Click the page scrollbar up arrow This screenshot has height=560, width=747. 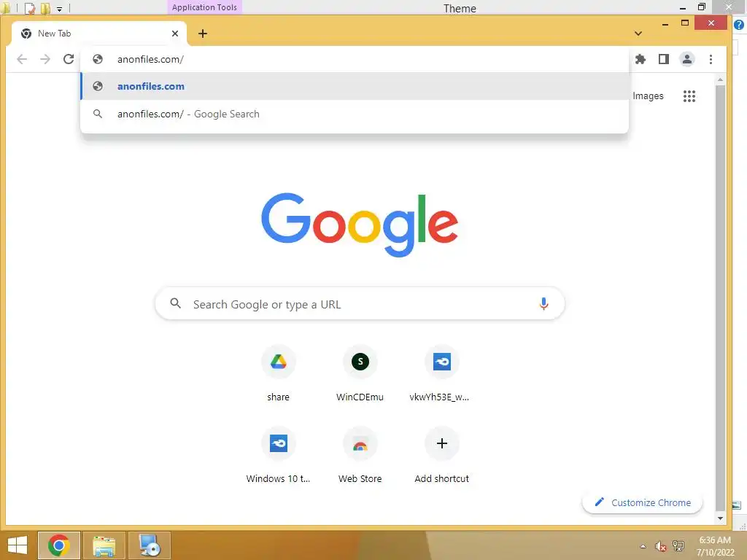point(720,79)
